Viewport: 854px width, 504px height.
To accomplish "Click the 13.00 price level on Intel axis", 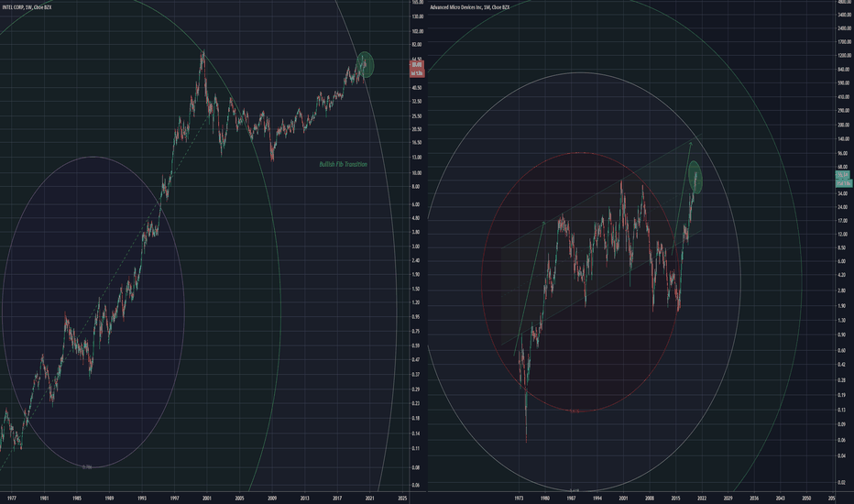I will coord(417,158).
